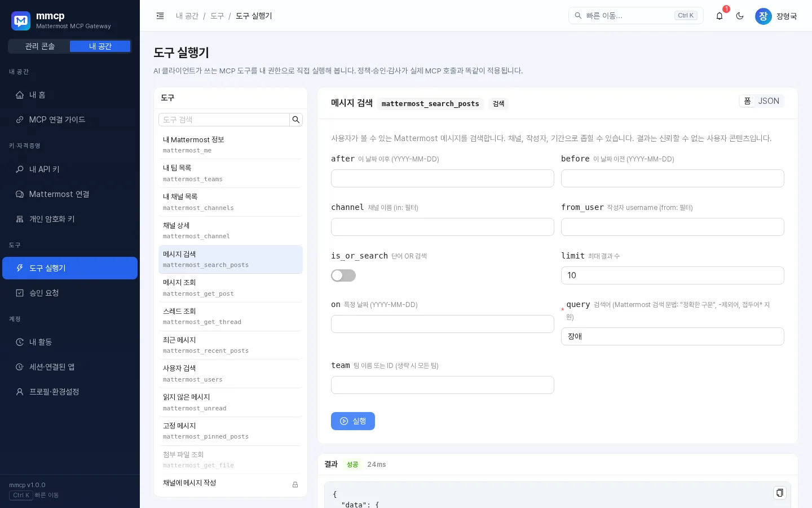The height and width of the screenshot is (508, 812).
Task: Open the notifications bell
Action: (x=720, y=16)
